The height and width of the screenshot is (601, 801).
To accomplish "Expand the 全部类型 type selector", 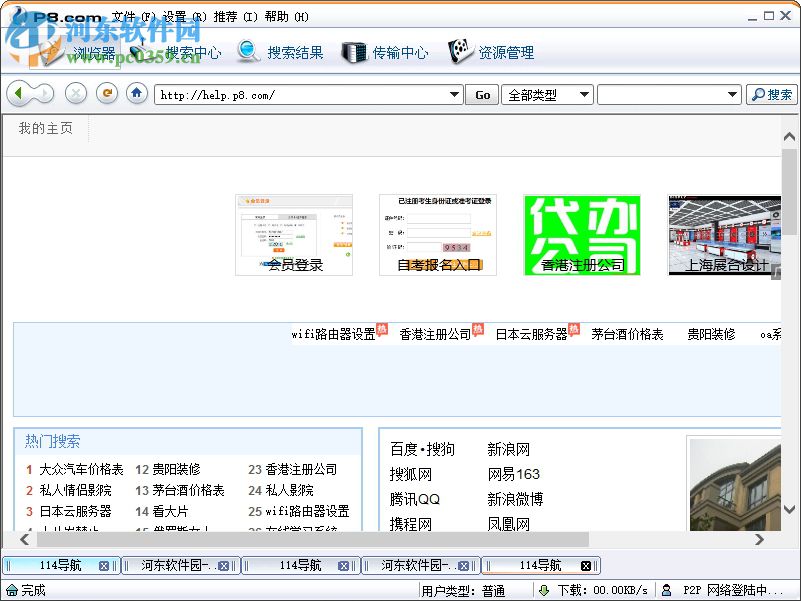I will pyautogui.click(x=584, y=94).
